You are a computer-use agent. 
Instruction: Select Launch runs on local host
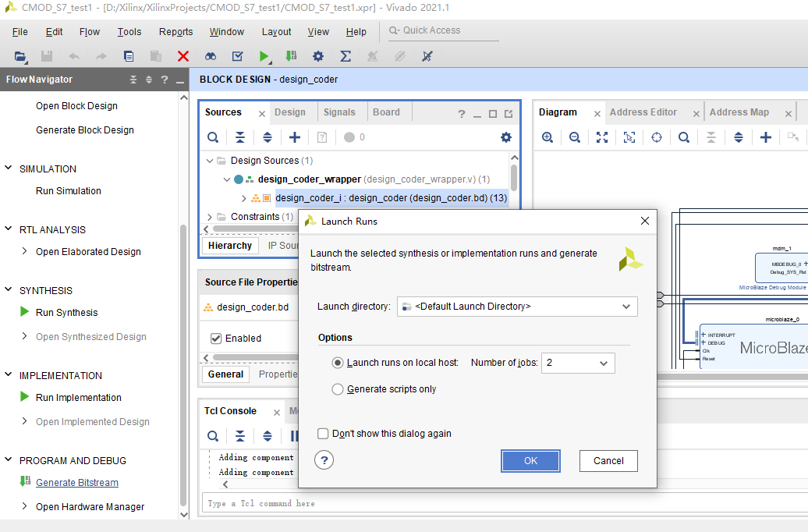(x=338, y=363)
